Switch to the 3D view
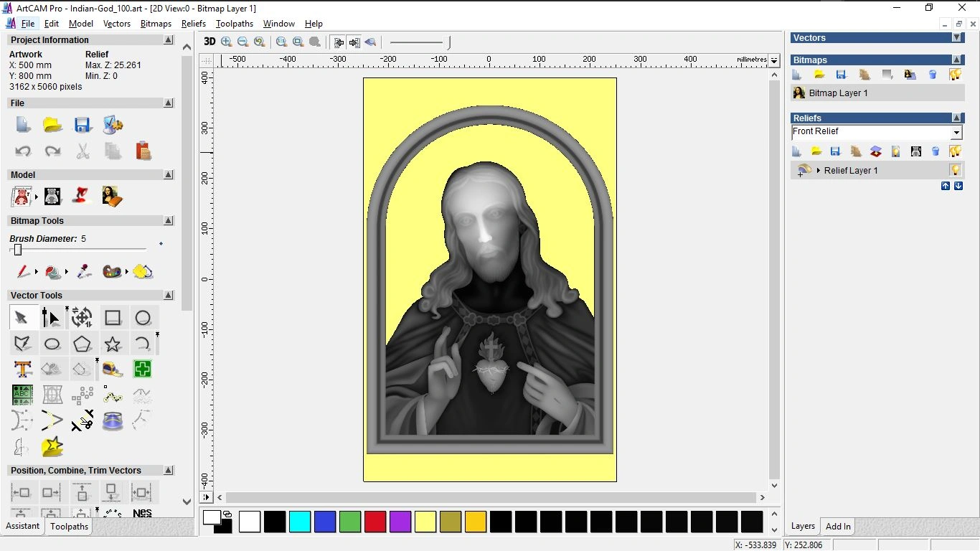Image resolution: width=980 pixels, height=551 pixels. [209, 42]
